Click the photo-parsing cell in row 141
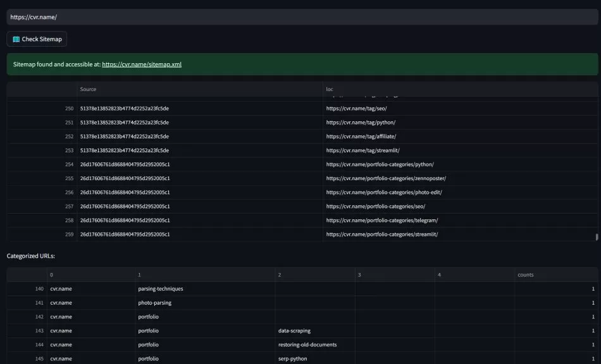 pos(155,303)
